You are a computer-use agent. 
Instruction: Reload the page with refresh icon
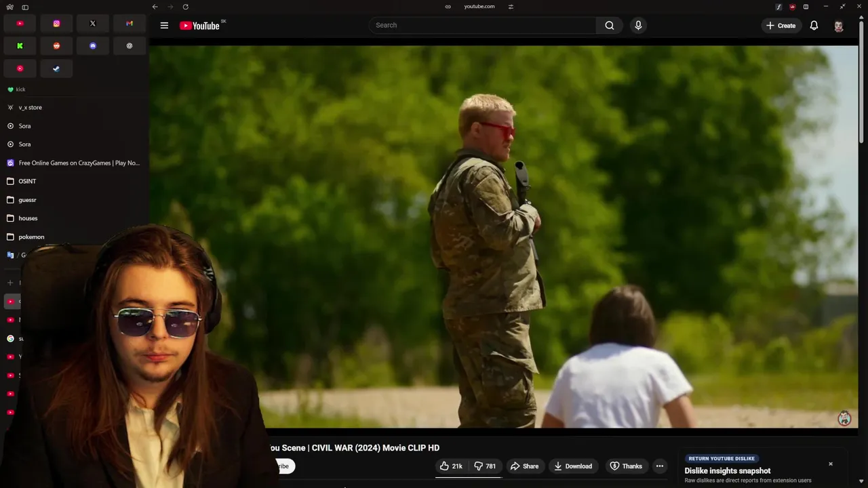(185, 7)
